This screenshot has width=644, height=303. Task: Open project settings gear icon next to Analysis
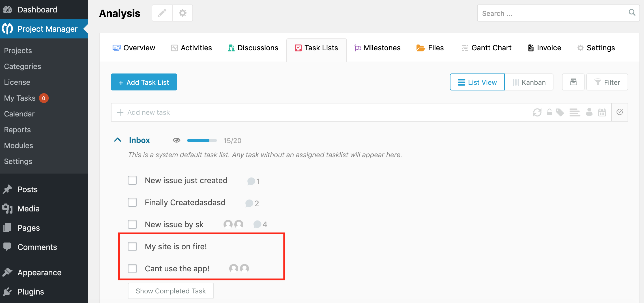click(x=183, y=13)
